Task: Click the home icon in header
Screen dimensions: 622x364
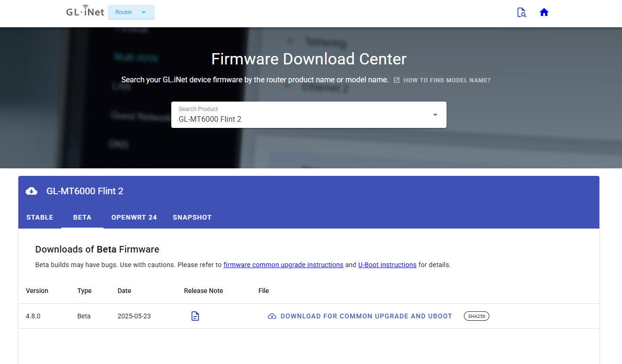Action: point(544,13)
